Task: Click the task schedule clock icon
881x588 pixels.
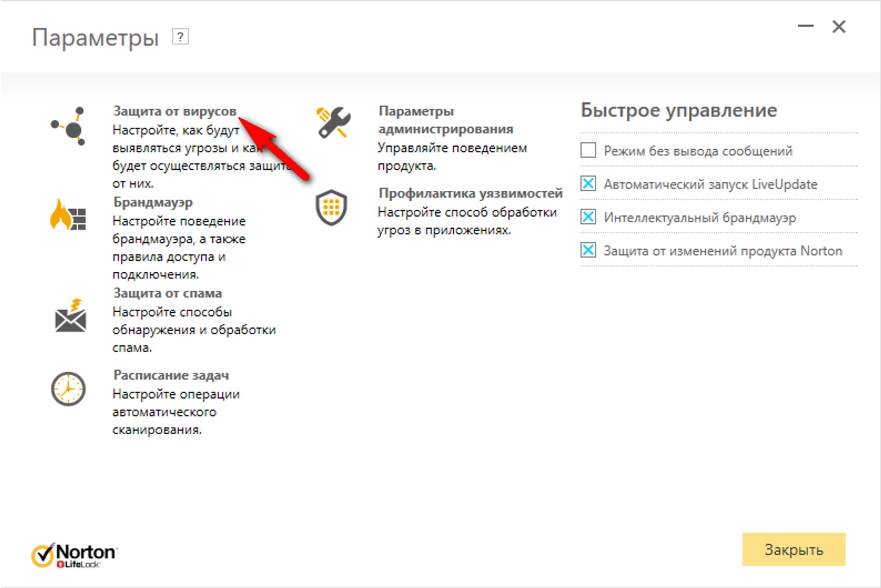Action: (68, 389)
